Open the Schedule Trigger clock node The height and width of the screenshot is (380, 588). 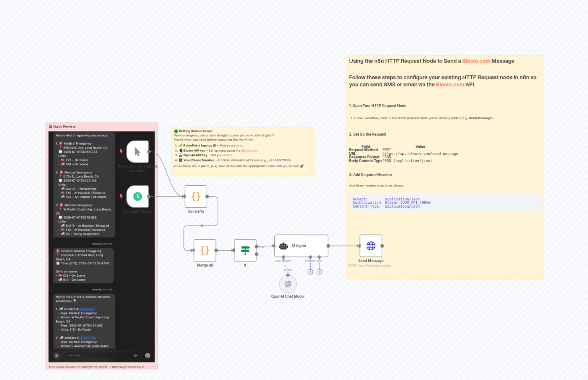coord(137,197)
